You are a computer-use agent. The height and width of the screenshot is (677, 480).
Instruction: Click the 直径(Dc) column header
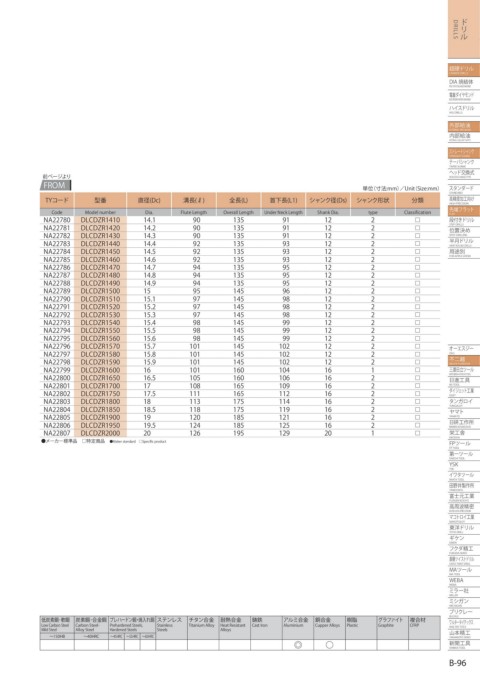point(149,200)
